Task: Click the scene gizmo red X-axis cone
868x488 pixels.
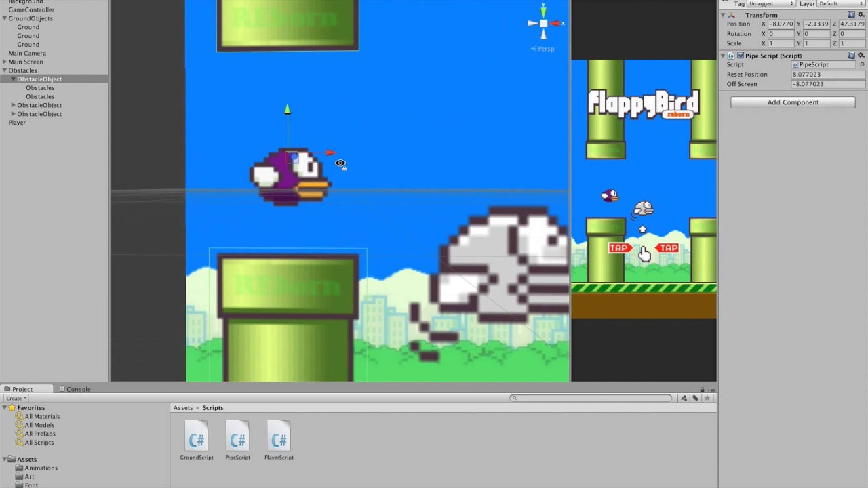Action: (x=555, y=23)
